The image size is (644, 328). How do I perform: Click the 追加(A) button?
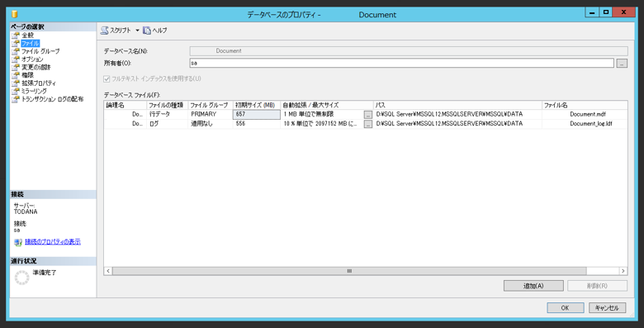(533, 286)
